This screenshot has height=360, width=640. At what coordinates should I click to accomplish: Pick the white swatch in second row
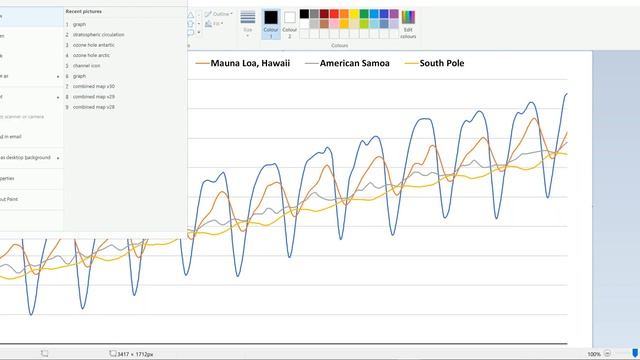pyautogui.click(x=304, y=24)
